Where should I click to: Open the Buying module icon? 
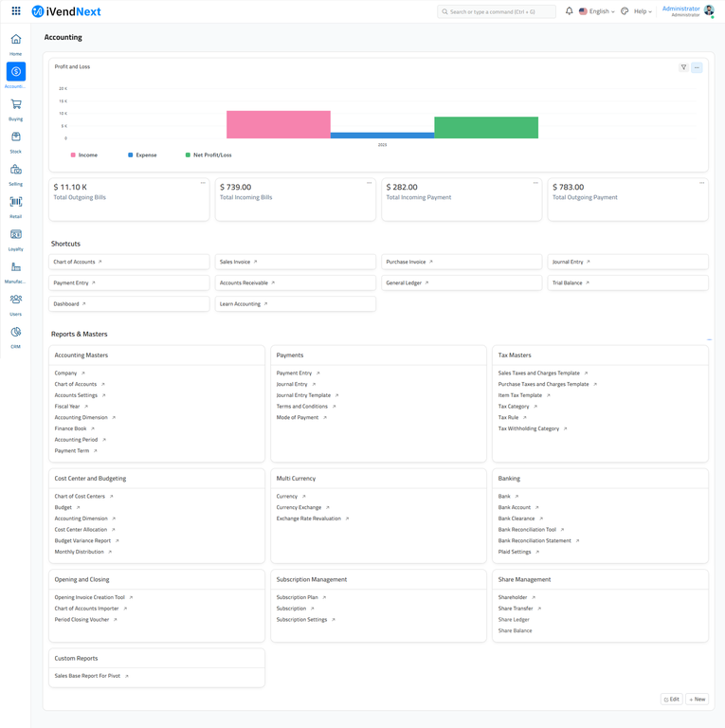pos(16,104)
